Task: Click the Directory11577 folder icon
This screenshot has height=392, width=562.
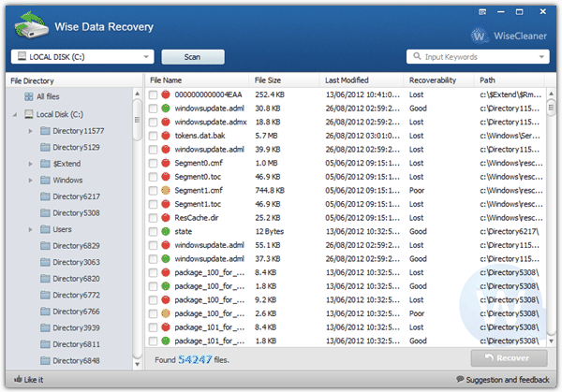Action: [x=45, y=131]
